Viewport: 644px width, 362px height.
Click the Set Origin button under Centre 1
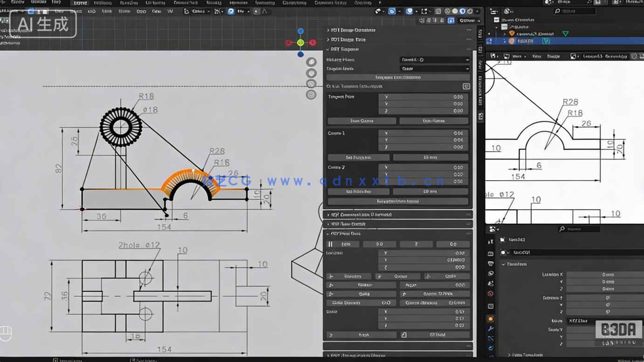(358, 157)
